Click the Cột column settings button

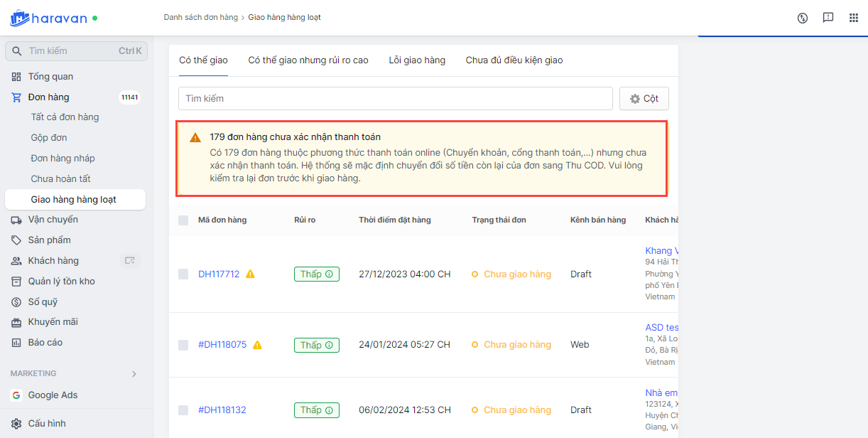pyautogui.click(x=644, y=99)
